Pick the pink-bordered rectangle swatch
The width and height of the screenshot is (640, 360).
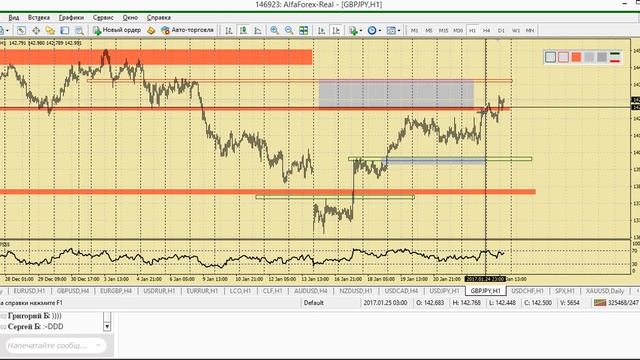coord(563,57)
